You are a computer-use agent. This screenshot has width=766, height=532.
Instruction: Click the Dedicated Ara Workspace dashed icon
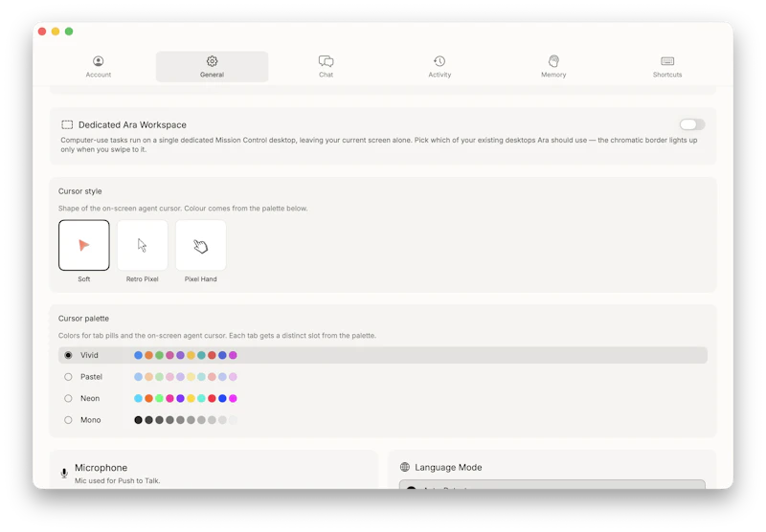tap(67, 124)
